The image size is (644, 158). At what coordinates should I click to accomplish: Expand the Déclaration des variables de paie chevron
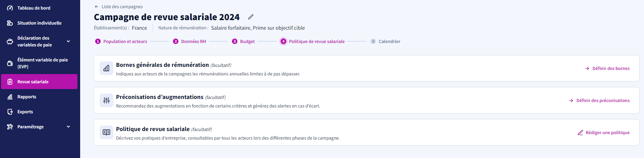coord(68,41)
